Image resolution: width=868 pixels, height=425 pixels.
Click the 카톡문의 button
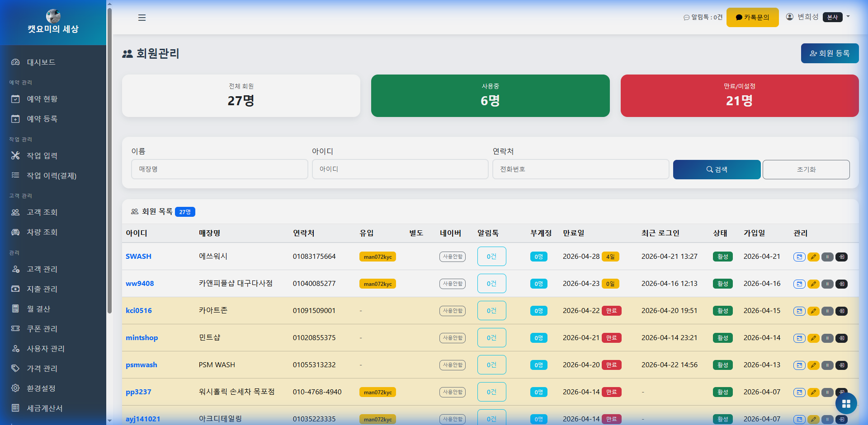[752, 17]
